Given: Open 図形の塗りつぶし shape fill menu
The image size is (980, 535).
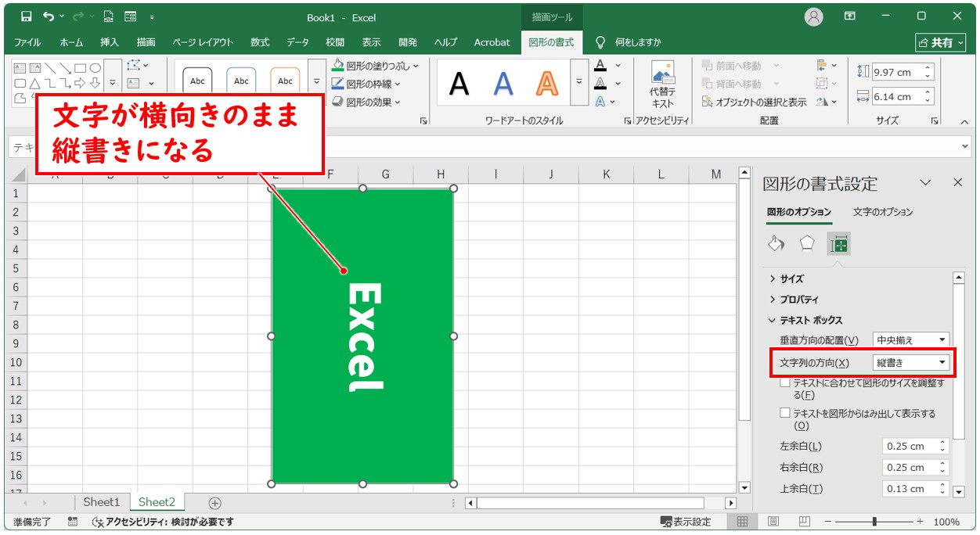Looking at the screenshot, I should tap(376, 66).
